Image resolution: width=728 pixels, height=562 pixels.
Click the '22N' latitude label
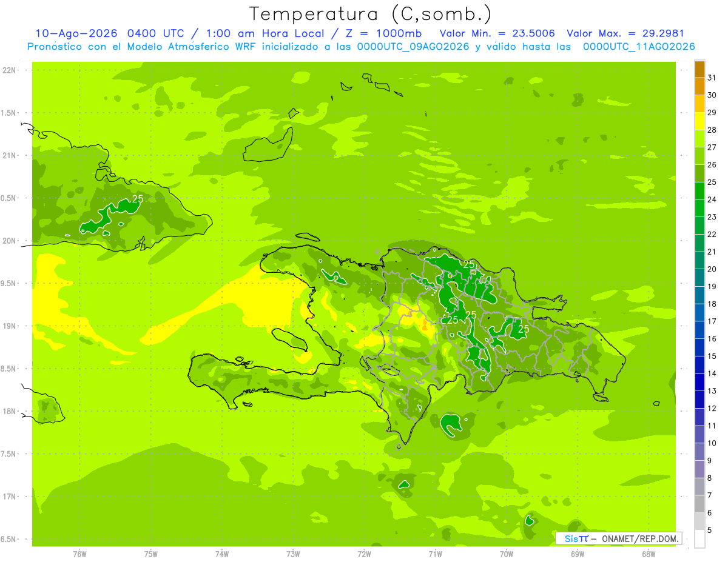(10, 70)
